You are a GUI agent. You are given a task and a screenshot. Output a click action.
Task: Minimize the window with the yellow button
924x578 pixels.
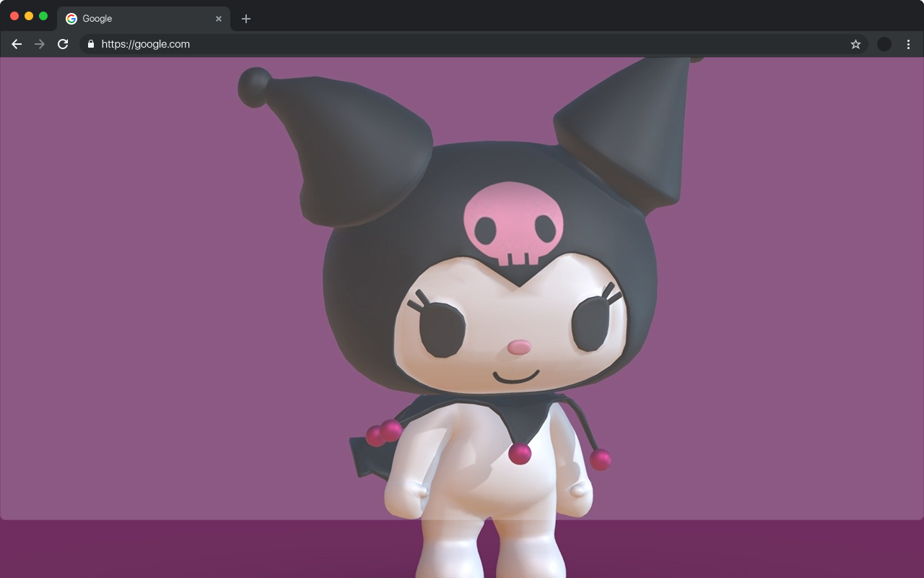(x=29, y=16)
